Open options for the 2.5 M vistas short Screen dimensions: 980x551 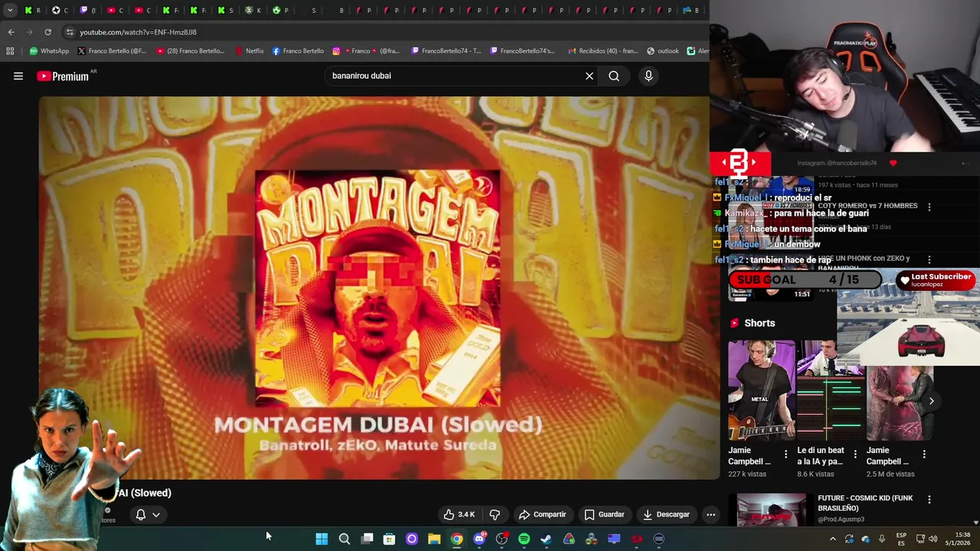click(924, 455)
